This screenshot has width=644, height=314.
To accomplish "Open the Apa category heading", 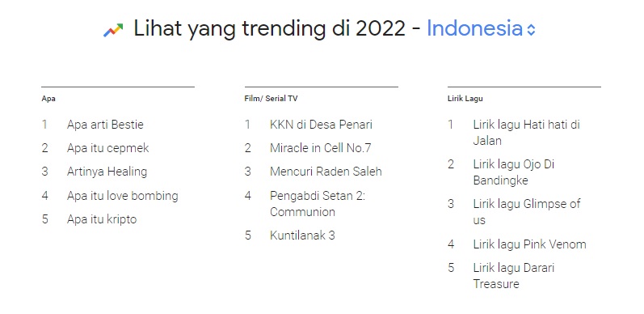I will pyautogui.click(x=48, y=99).
